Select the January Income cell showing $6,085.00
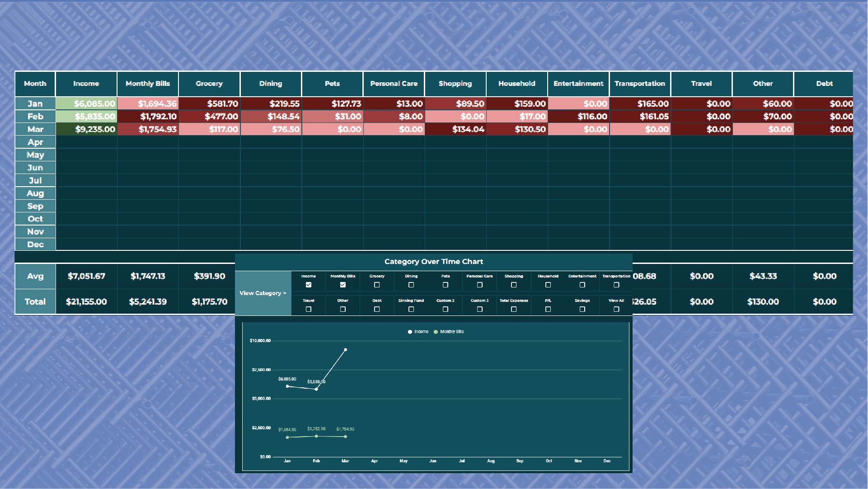868x489 pixels. click(86, 103)
